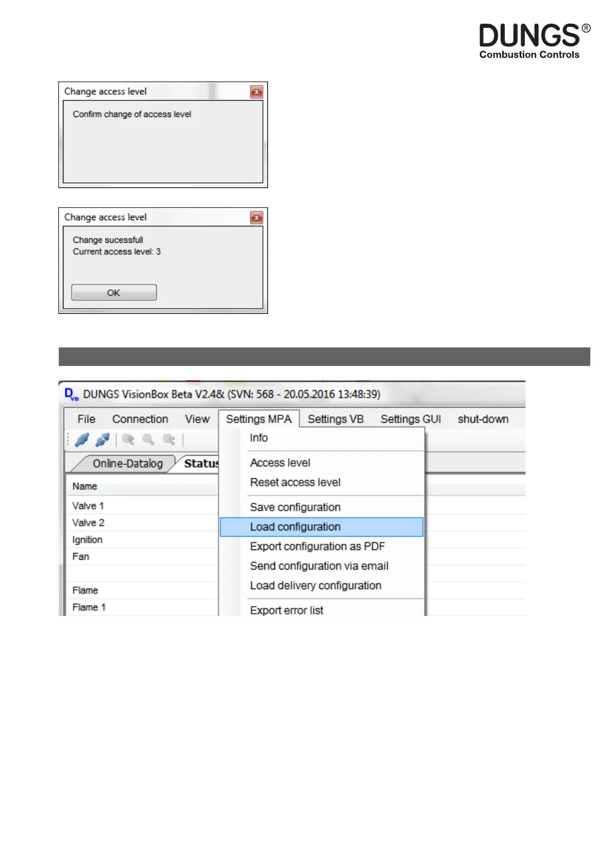Click the Name column header

[142, 486]
